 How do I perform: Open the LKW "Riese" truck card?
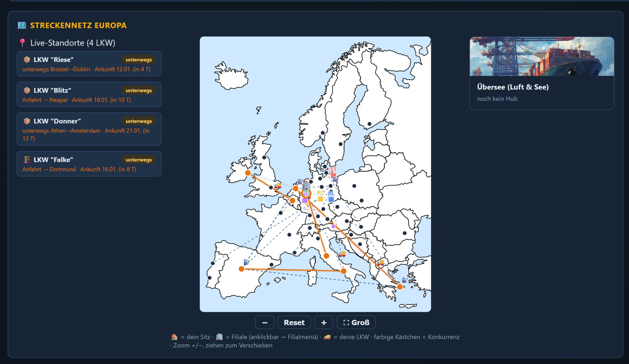coord(89,64)
